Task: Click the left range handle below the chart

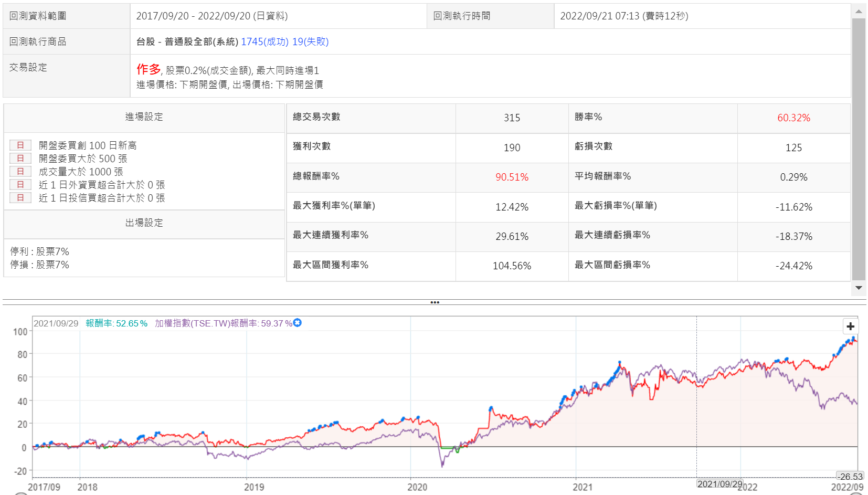Action: point(21,493)
